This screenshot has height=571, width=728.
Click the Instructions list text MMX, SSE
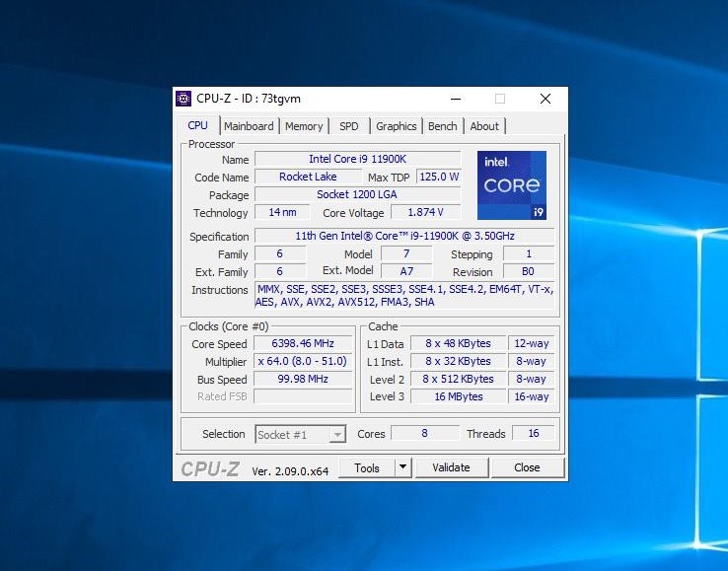pyautogui.click(x=404, y=295)
